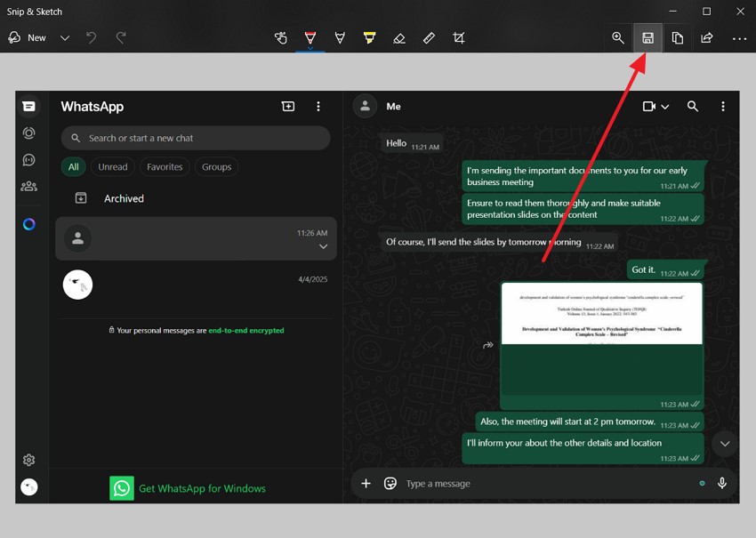The width and height of the screenshot is (756, 538).
Task: Click the Save as icon in toolbar
Action: tap(647, 38)
